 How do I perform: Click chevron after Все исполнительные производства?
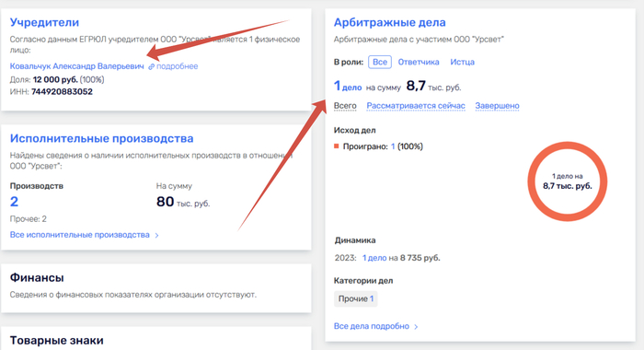pyautogui.click(x=156, y=236)
